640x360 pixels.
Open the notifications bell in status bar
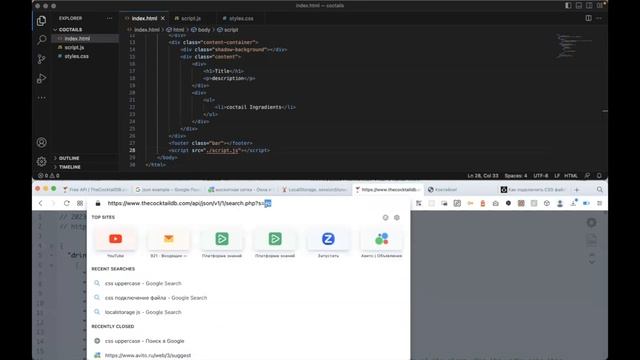point(599,176)
